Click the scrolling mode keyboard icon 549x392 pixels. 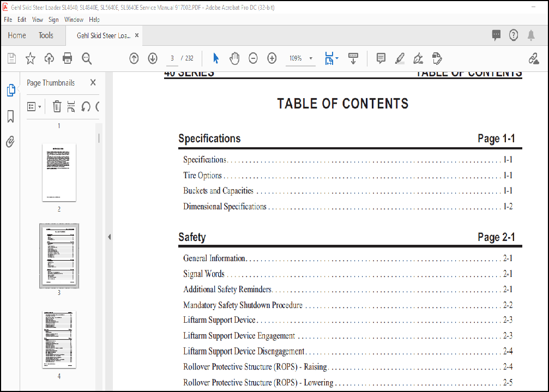(x=353, y=58)
